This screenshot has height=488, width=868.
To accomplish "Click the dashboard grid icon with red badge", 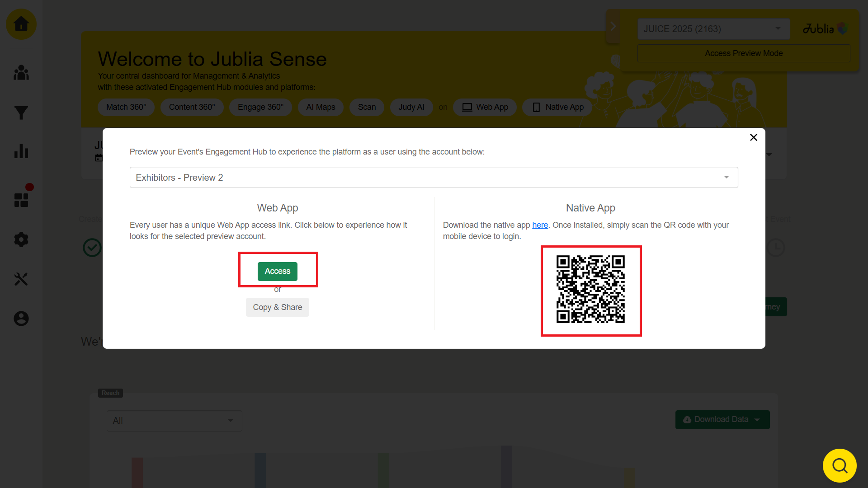I will [21, 200].
